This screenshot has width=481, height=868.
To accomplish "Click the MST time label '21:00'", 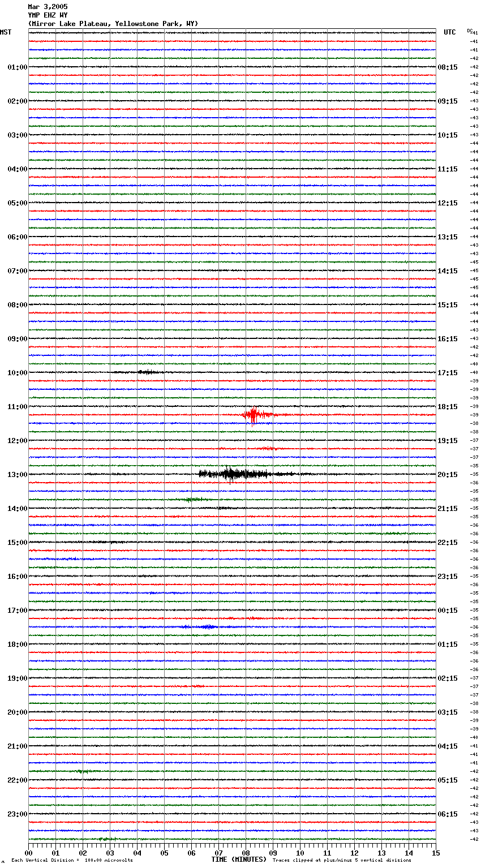I will tap(17, 746).
